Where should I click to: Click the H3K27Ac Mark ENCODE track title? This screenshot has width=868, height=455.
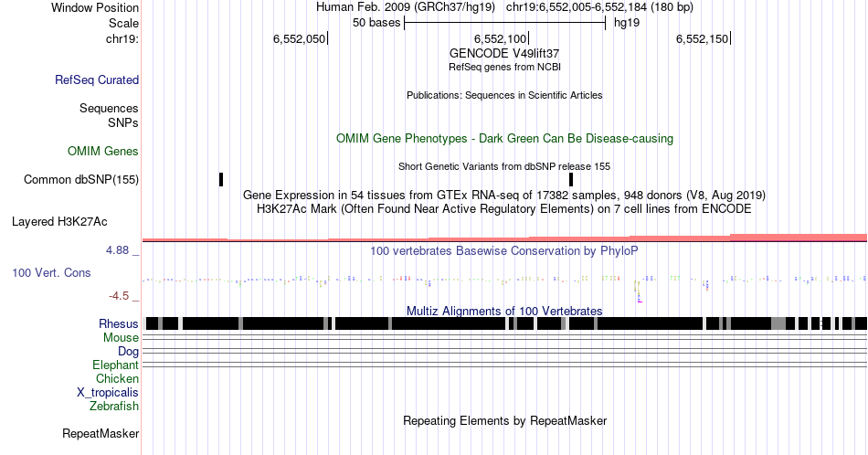504,208
